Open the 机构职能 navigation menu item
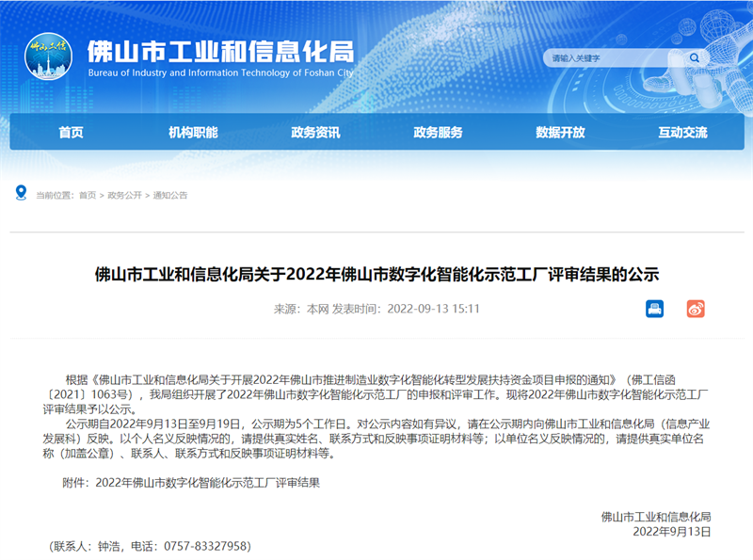This screenshot has height=560, width=753. tap(193, 133)
